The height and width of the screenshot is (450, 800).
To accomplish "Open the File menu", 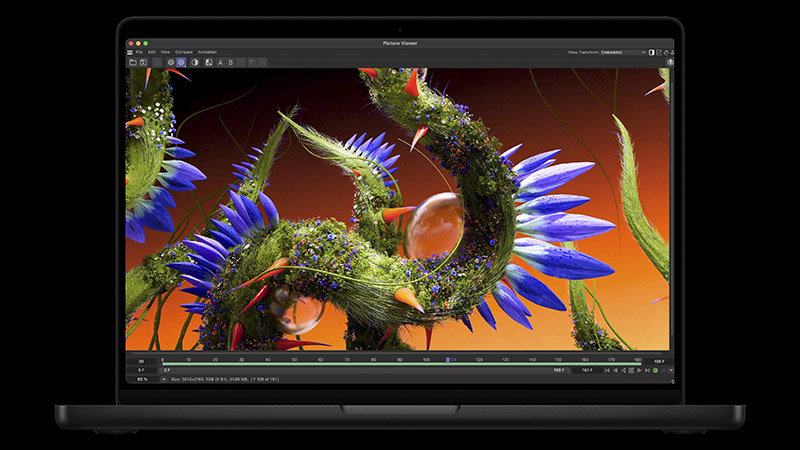I will tap(139, 52).
